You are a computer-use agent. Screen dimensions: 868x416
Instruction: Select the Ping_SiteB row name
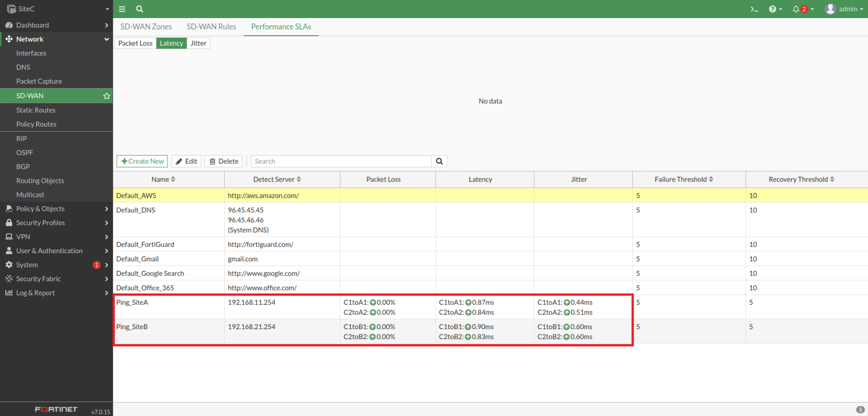coord(132,327)
